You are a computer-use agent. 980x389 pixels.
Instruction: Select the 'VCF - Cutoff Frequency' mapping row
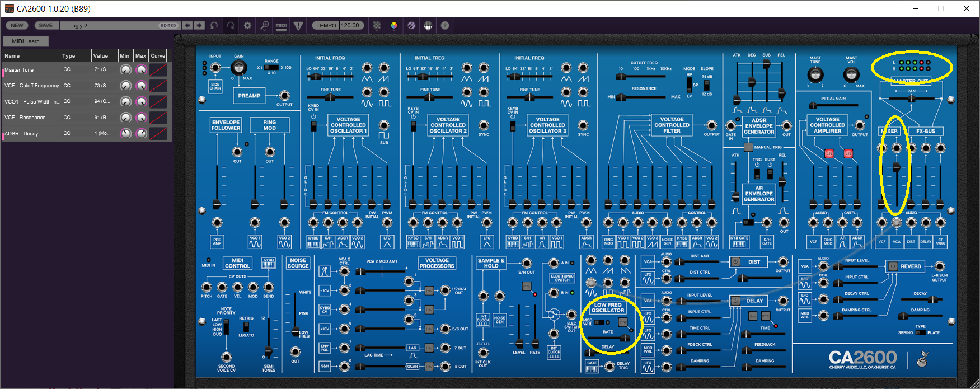tap(86, 86)
